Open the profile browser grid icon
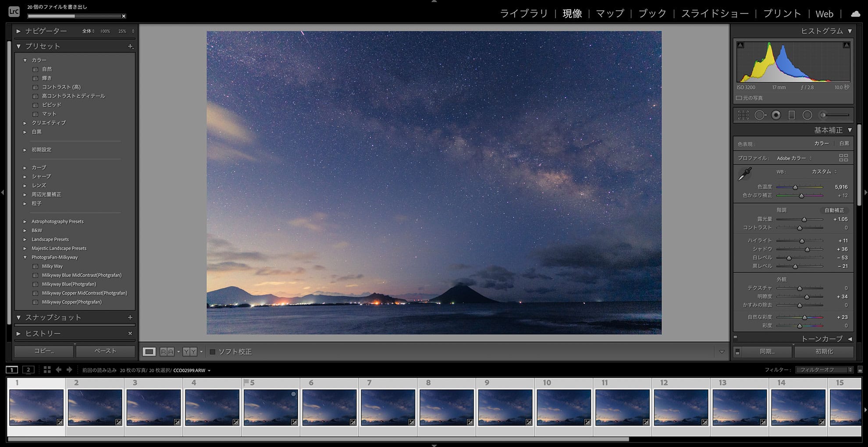Screen dimensions: 868x447 click(x=843, y=158)
